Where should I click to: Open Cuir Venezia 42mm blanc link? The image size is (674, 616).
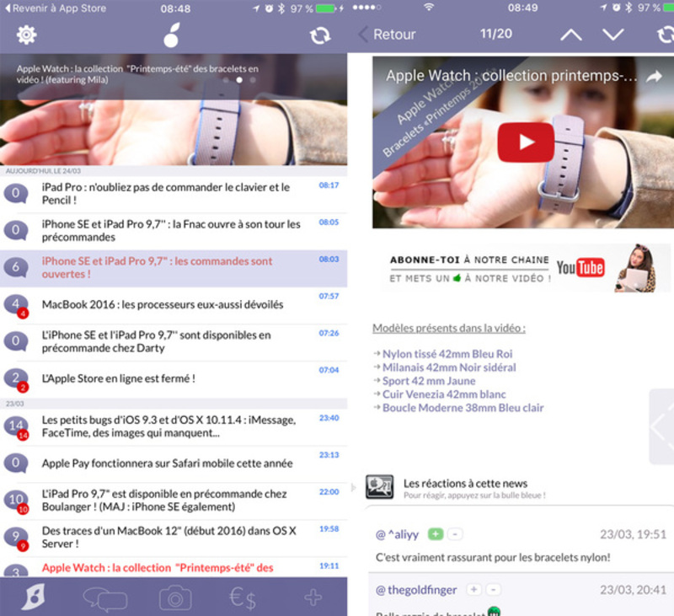[x=444, y=394]
